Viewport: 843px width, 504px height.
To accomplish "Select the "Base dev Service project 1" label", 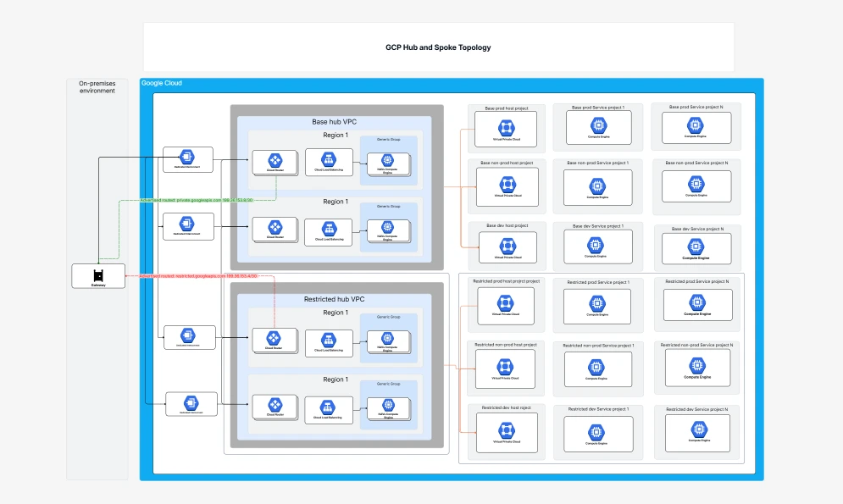I will [x=598, y=226].
